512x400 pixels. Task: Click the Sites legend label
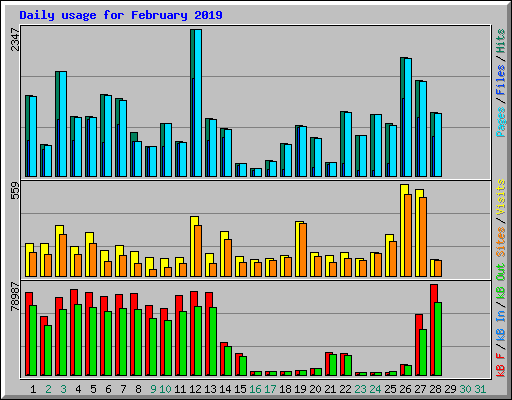pyautogui.click(x=501, y=242)
